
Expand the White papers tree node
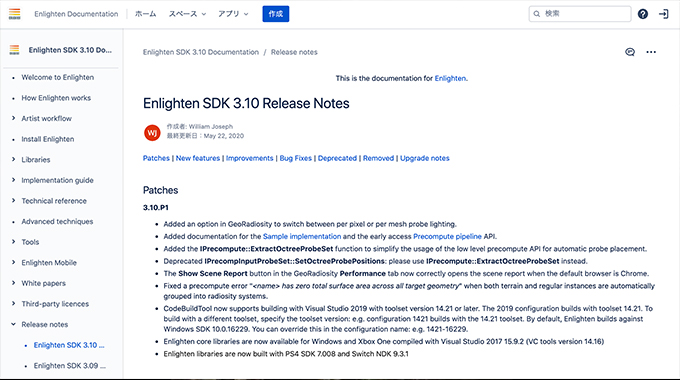tap(13, 283)
